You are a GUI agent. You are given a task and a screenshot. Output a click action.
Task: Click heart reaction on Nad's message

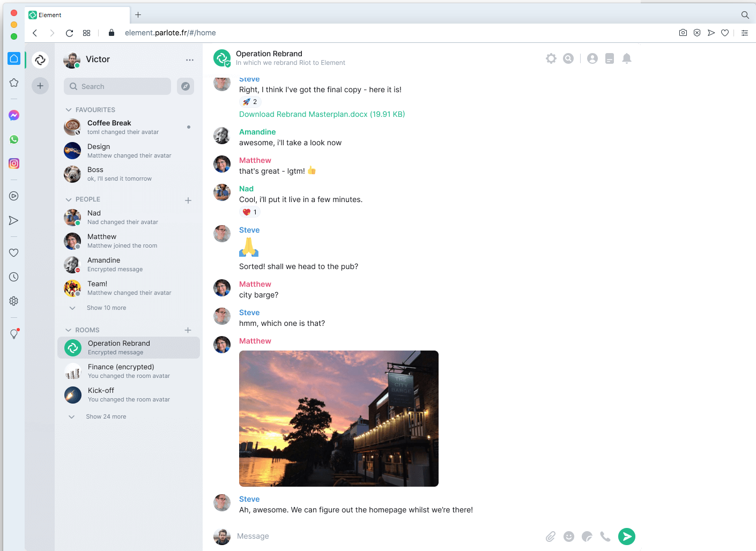coord(250,212)
